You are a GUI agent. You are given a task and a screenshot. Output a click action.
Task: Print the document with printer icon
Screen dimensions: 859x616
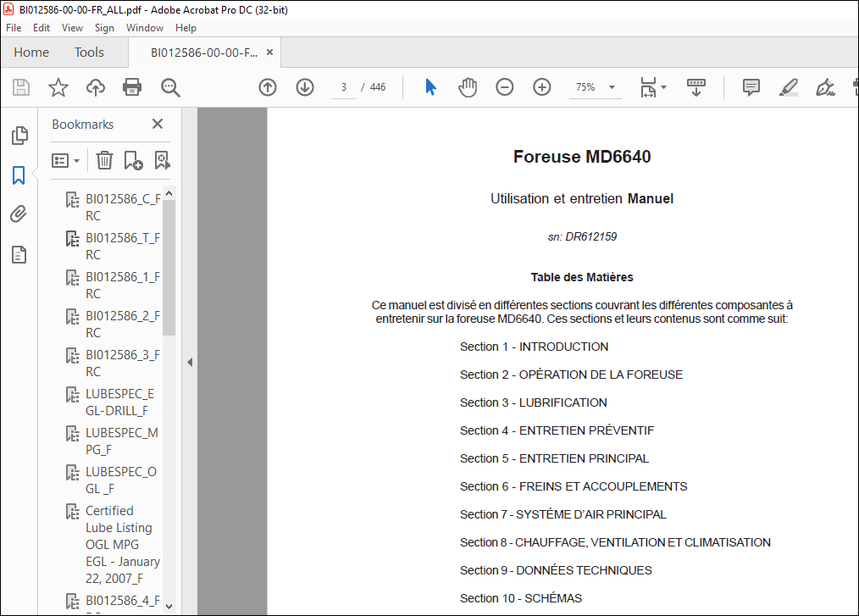pyautogui.click(x=132, y=87)
